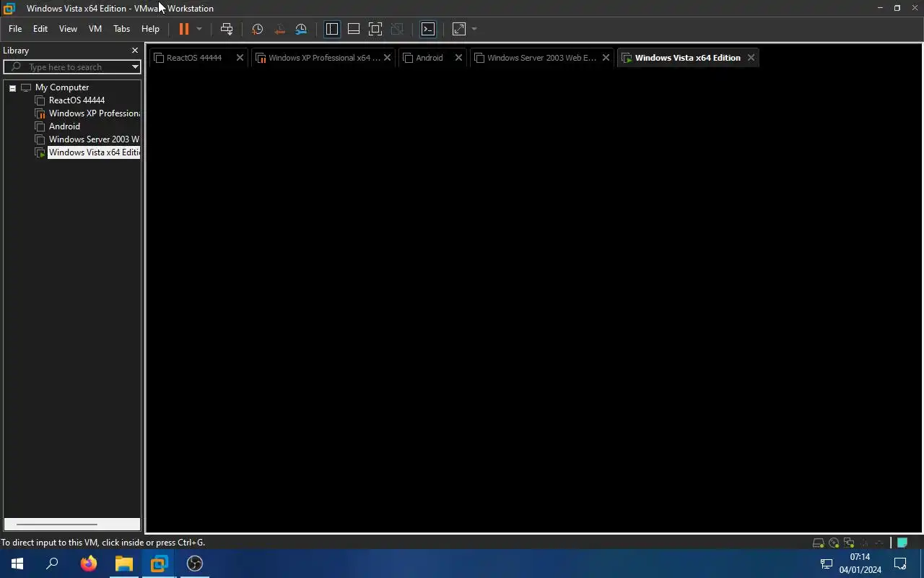The height and width of the screenshot is (578, 924).
Task: Close the ReactOS 44444 tab
Action: tap(240, 58)
